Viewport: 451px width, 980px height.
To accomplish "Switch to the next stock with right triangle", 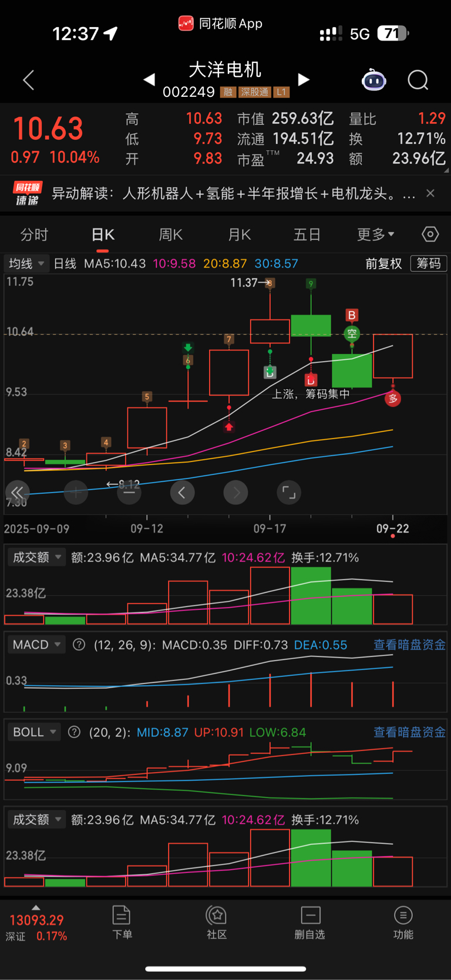I will point(304,79).
